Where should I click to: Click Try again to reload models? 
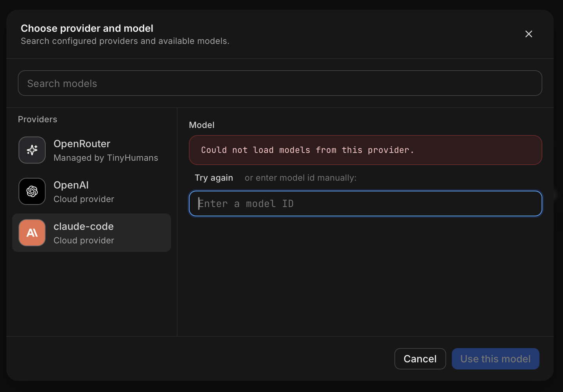click(214, 178)
